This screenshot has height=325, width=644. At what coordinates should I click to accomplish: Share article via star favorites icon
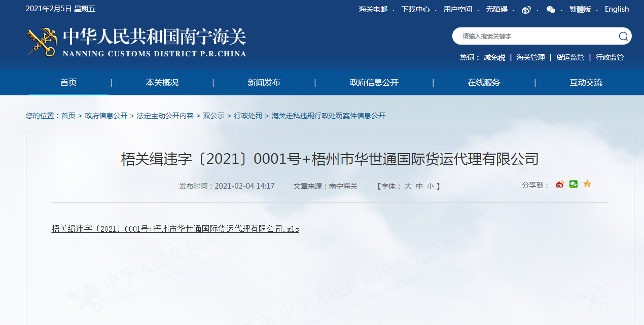(x=587, y=185)
